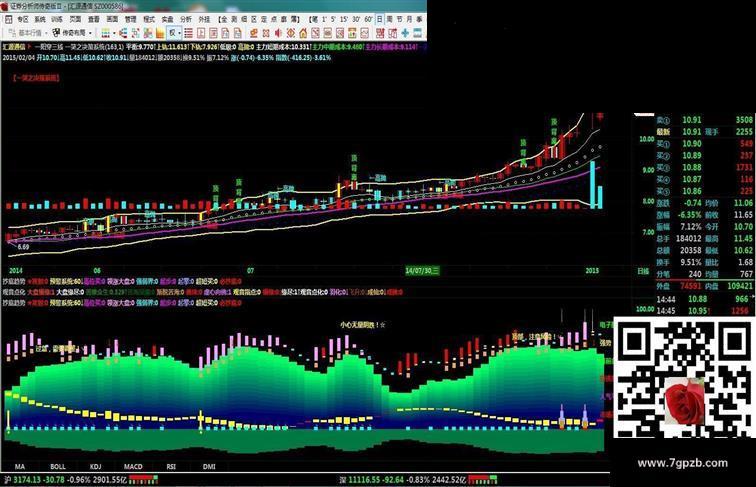Image resolution: width=756 pixels, height=487 pixels.
Task: Switch to 1' minute period
Action: (324, 19)
